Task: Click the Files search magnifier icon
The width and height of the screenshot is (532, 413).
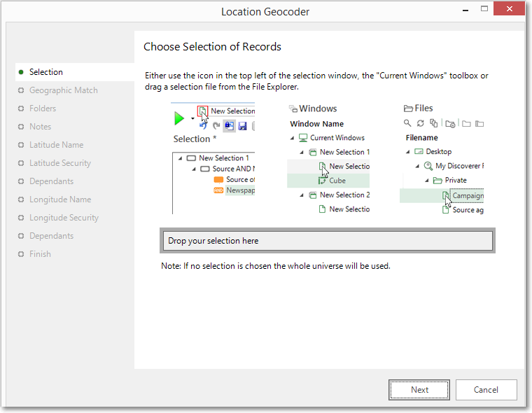Action: [407, 122]
